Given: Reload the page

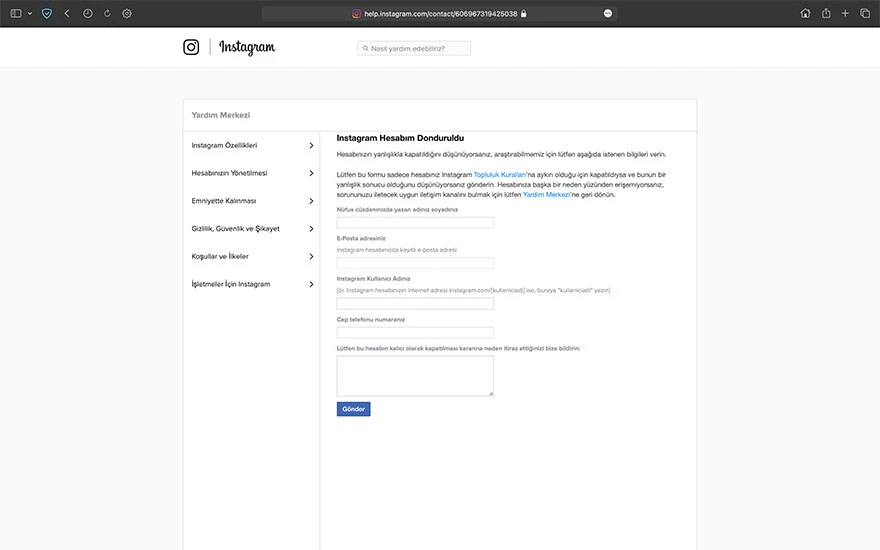Looking at the screenshot, I should coord(107,13).
